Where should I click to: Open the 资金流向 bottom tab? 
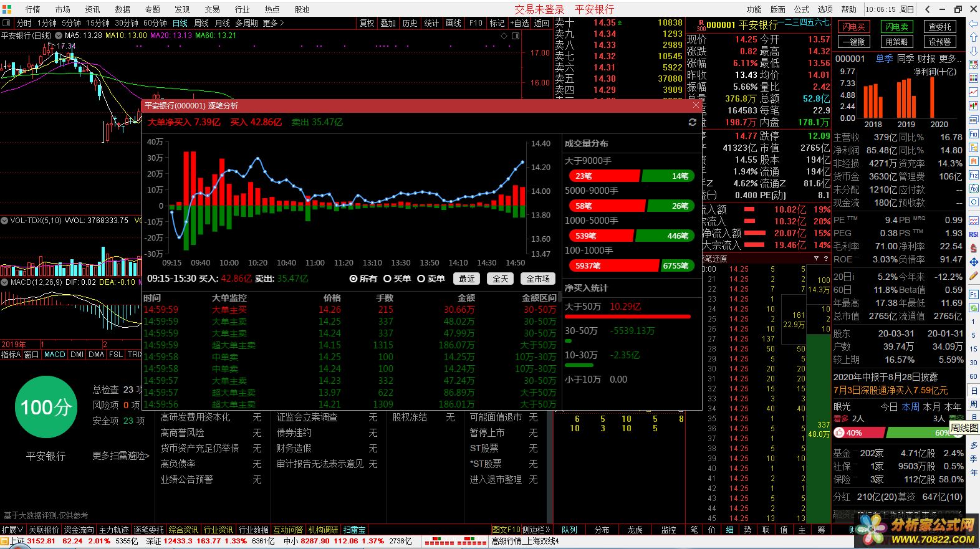click(x=79, y=530)
